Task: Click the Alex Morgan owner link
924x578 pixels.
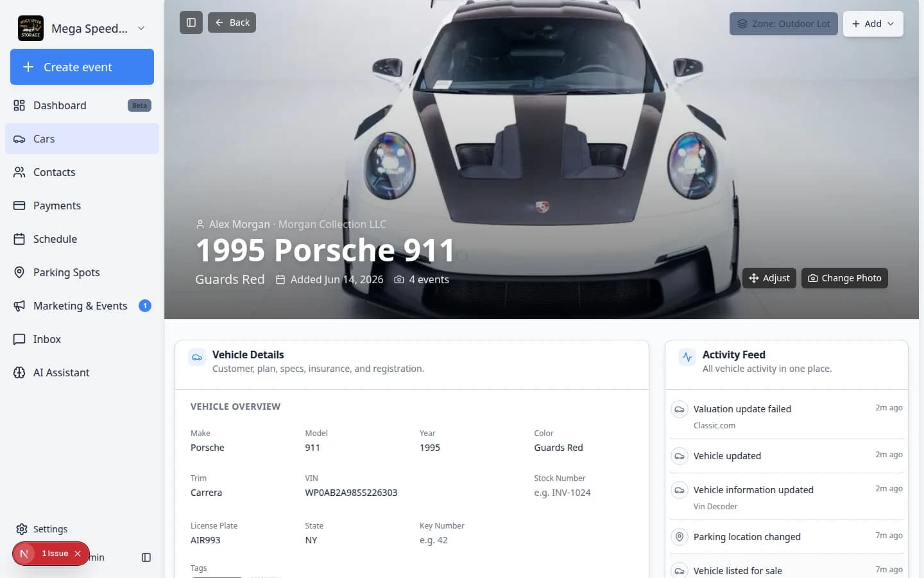Action: 239,224
